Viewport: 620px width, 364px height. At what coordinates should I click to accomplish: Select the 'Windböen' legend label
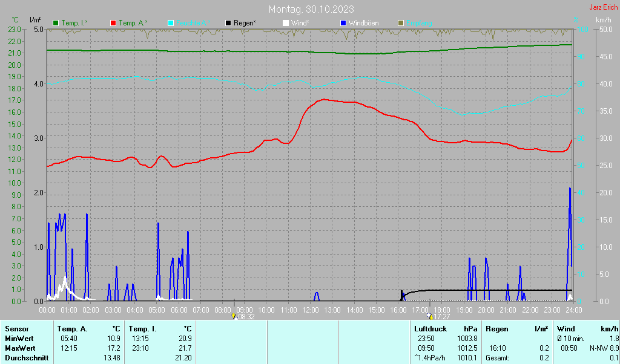(363, 24)
